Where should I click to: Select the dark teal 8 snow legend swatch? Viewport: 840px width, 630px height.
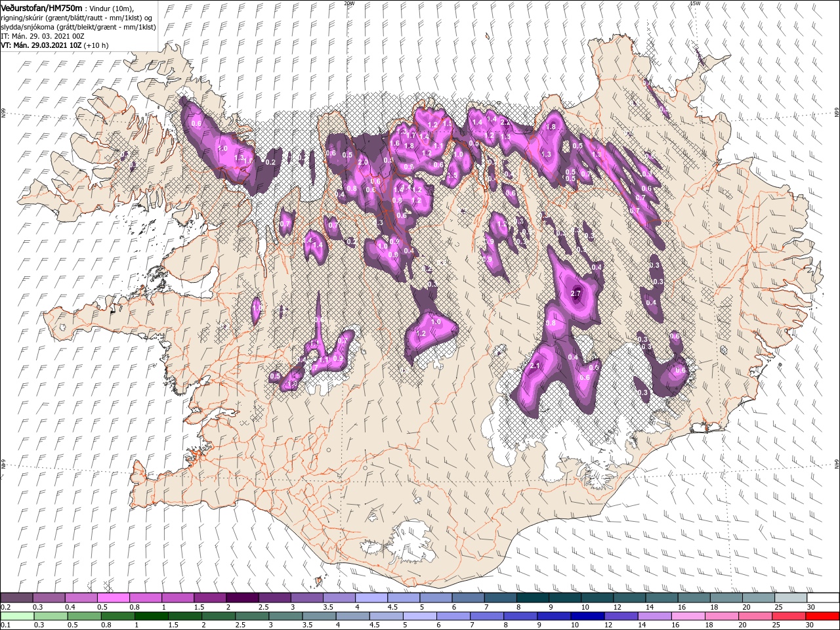coord(532,598)
